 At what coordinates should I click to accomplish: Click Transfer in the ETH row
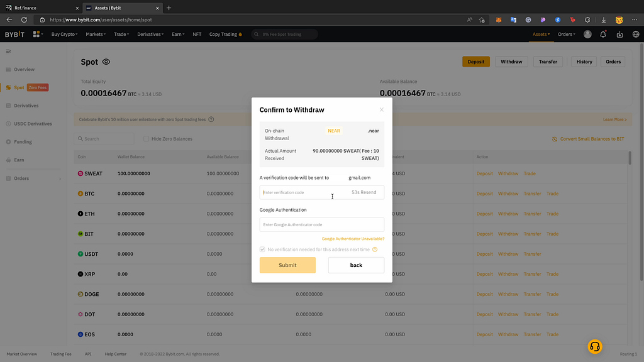pos(532,214)
